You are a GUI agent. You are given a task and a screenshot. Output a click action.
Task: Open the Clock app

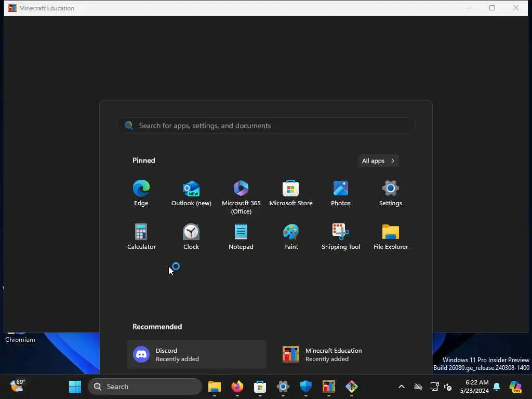pyautogui.click(x=191, y=237)
